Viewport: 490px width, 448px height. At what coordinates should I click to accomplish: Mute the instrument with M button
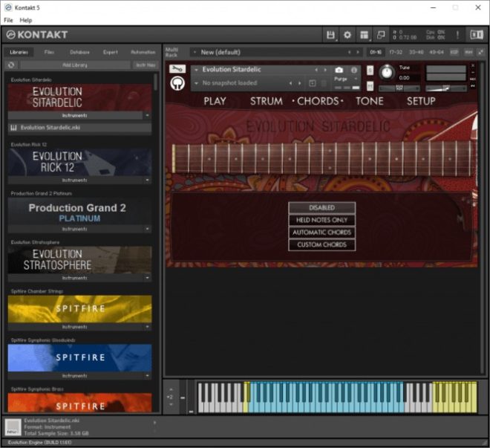point(370,85)
